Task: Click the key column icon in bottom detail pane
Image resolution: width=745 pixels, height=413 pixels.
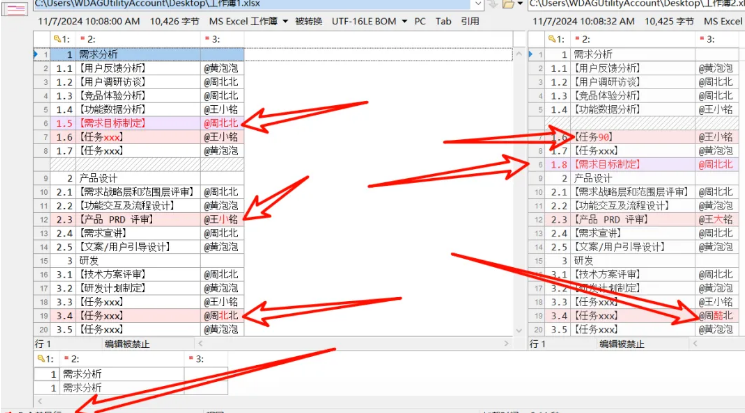Action: pos(43,357)
